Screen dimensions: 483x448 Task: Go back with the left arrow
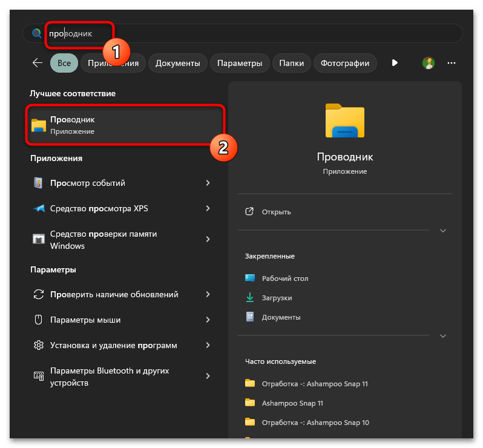coord(38,63)
